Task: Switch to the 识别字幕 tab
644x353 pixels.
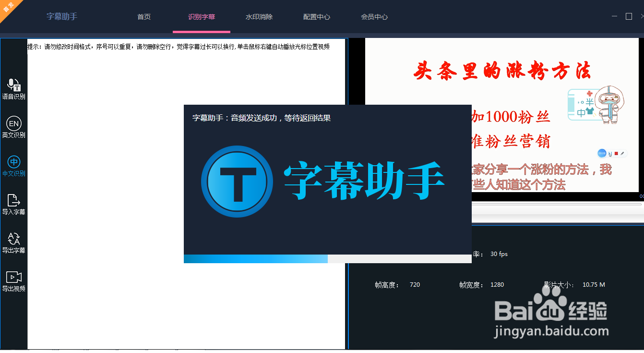Action: click(202, 17)
